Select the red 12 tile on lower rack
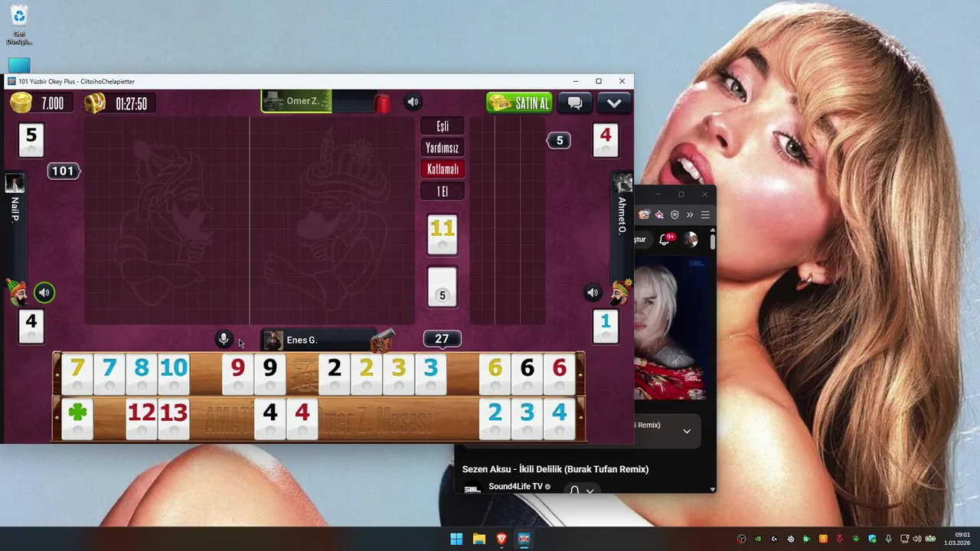The image size is (980, 551). (142, 419)
